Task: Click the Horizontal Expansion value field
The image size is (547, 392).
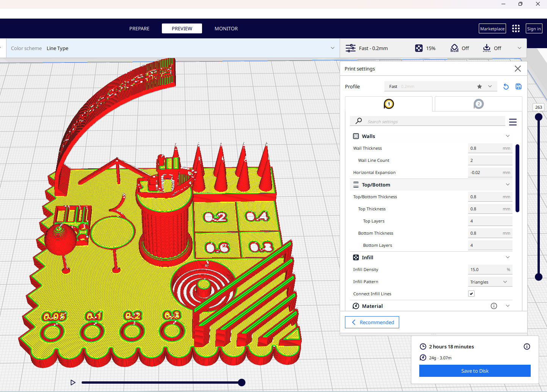Action: tap(490, 172)
